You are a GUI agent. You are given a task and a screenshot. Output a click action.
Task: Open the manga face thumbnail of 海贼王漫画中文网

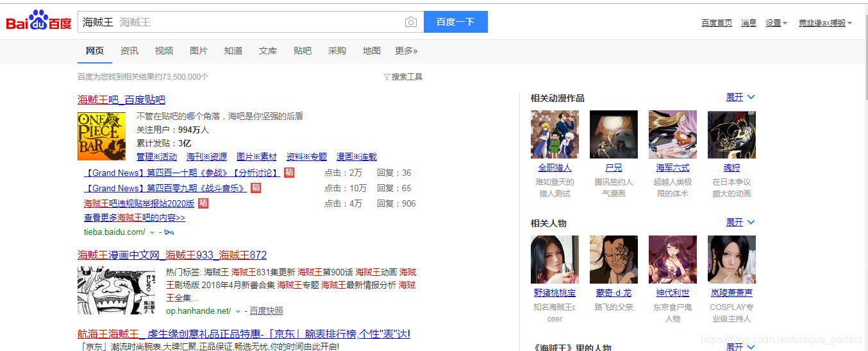[116, 291]
